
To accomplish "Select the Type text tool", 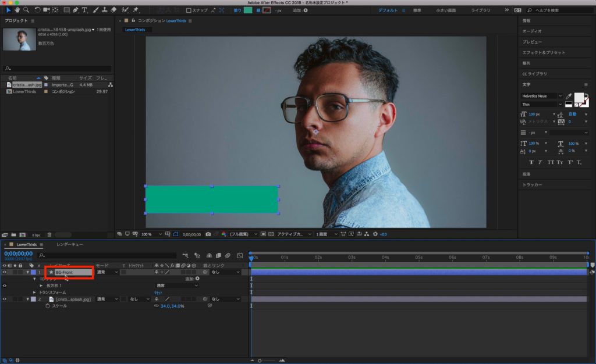I will 84,10.
